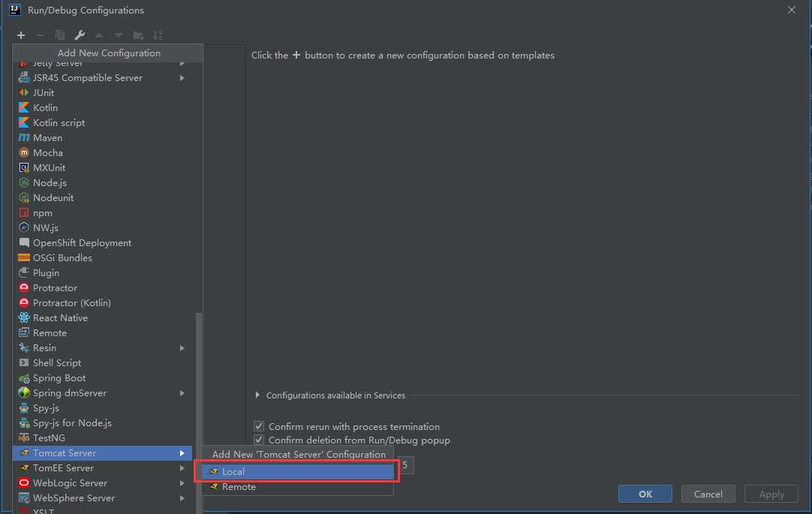
Task: Click the Remove Configuration minus icon
Action: pos(41,35)
